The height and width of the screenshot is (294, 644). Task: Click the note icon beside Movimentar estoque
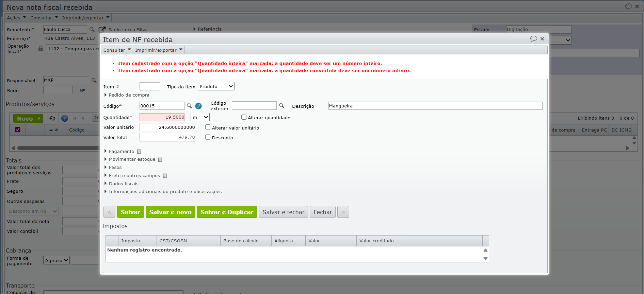160,160
